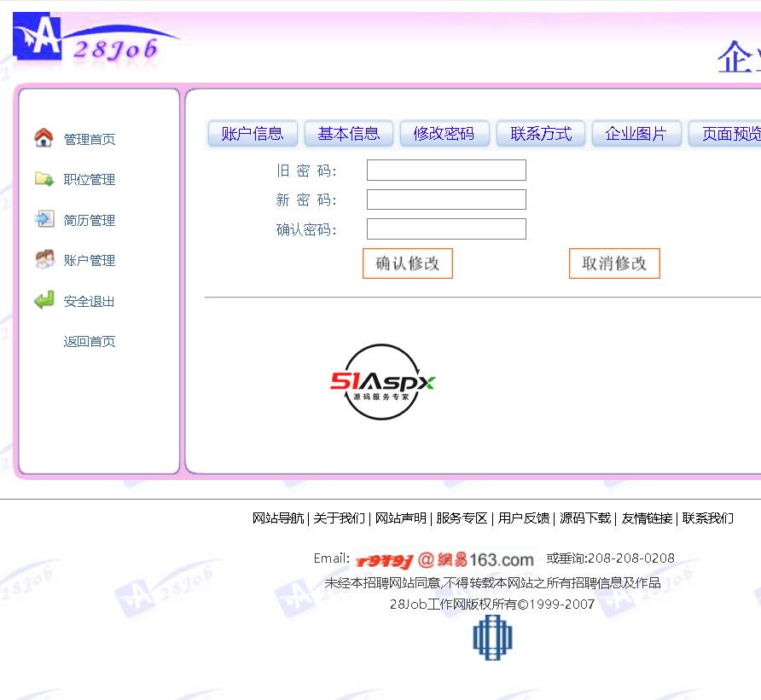The image size is (761, 700).
Task: Open the 职位管理 sidebar link
Action: 90,180
